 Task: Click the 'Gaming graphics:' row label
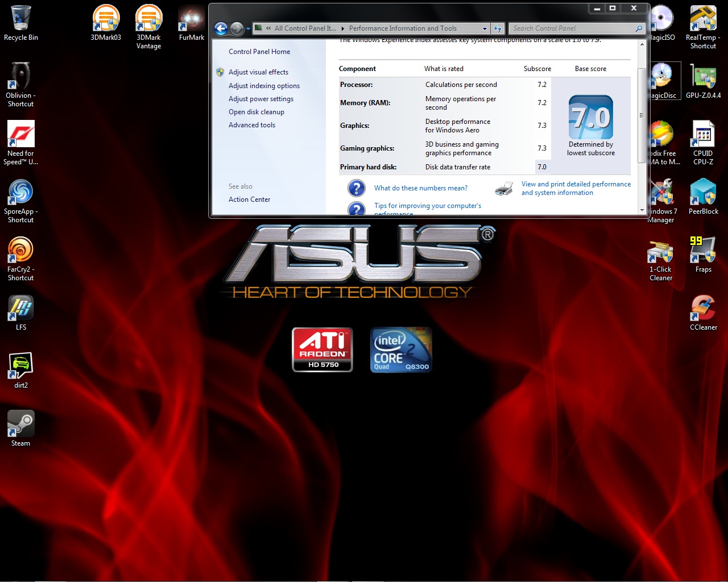[367, 148]
